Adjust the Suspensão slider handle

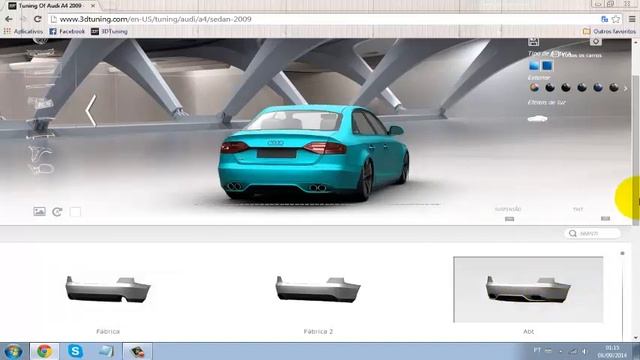(x=509, y=219)
